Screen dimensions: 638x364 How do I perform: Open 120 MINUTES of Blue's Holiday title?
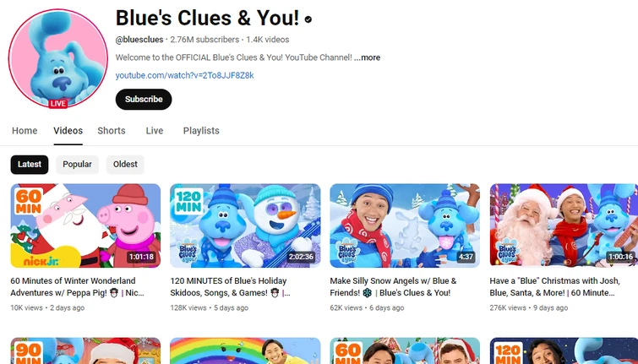pyautogui.click(x=231, y=287)
